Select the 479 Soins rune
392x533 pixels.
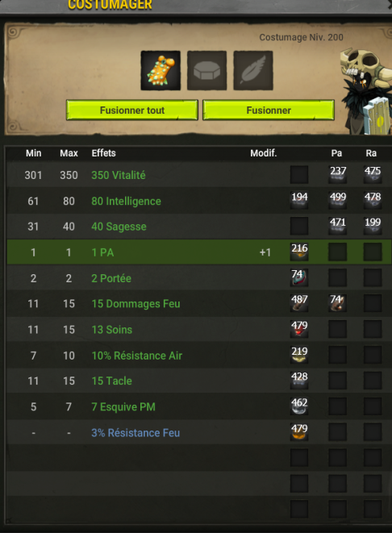(x=299, y=329)
